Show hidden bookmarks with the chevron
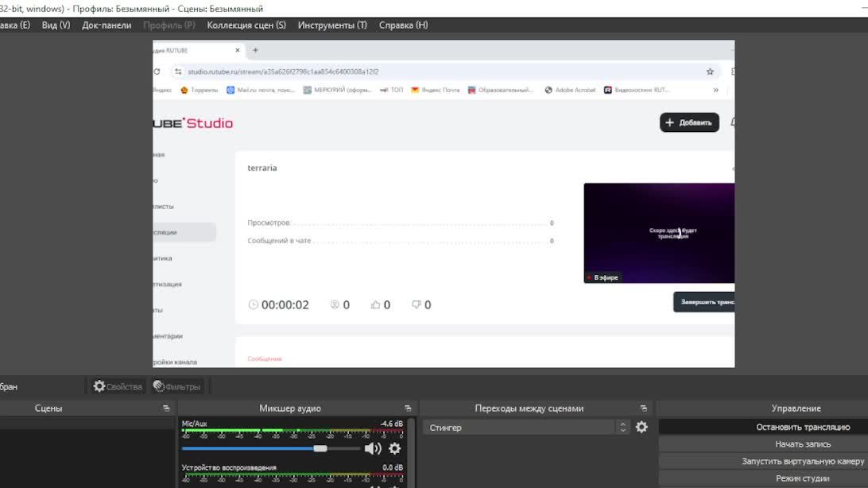The height and width of the screenshot is (488, 868). pos(715,90)
